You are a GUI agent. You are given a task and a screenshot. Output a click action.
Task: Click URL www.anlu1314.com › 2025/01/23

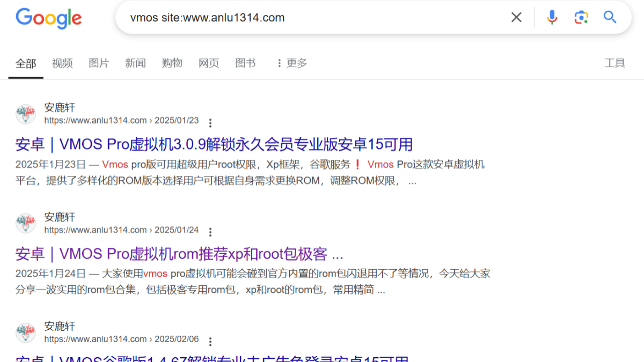121,120
